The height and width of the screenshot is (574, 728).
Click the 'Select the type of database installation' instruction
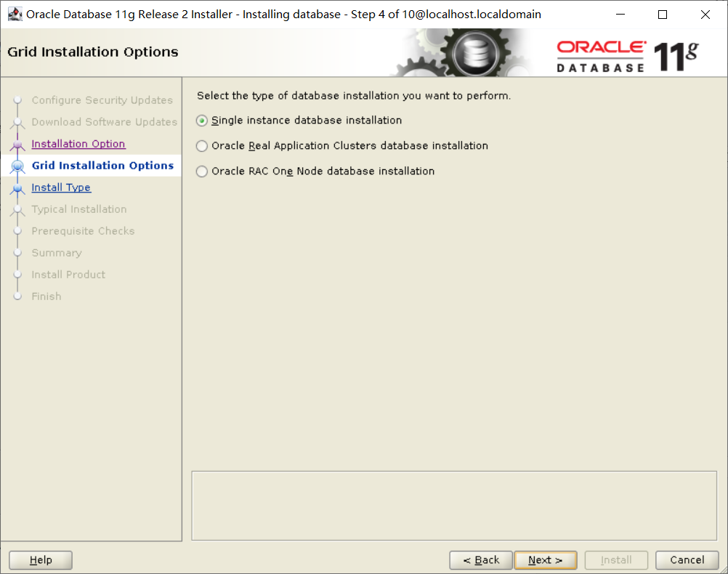click(x=354, y=96)
